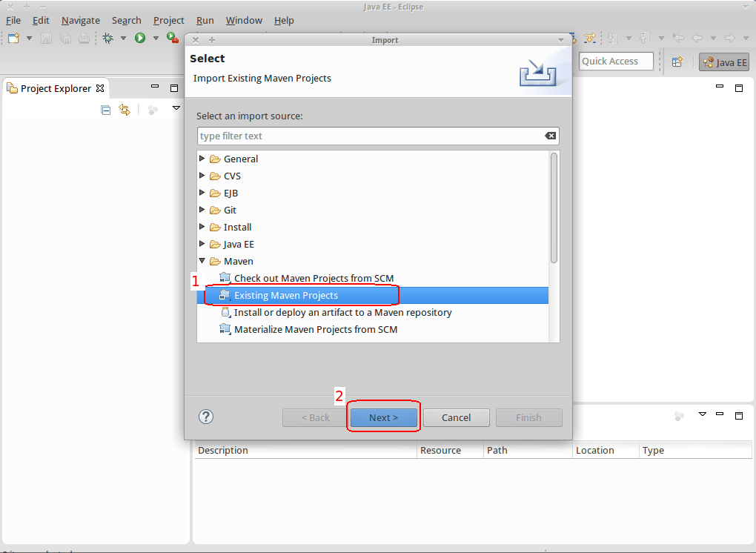Switch to the Java EE perspective

tap(723, 62)
